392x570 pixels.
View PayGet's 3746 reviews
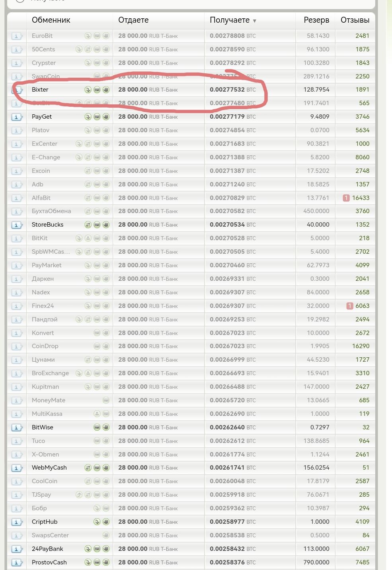pyautogui.click(x=362, y=117)
